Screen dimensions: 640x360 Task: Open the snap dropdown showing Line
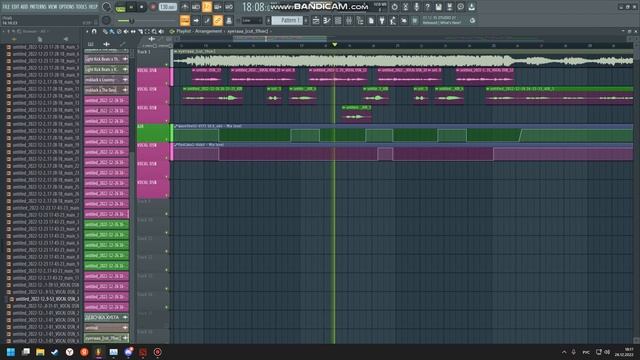pyautogui.click(x=251, y=20)
